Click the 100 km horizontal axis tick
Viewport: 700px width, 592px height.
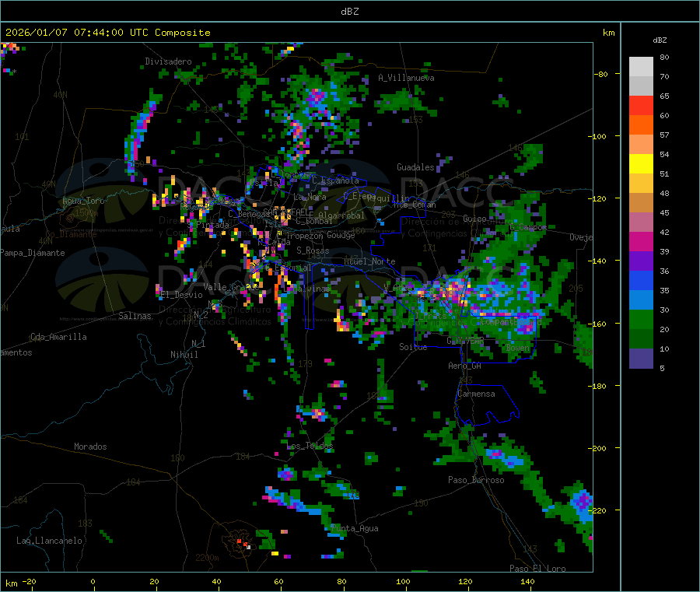point(403,581)
